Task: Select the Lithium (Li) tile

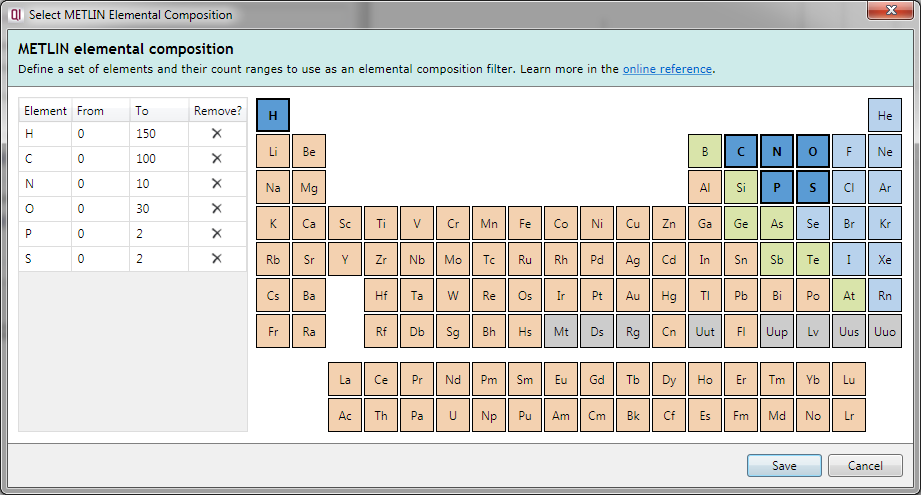Action: (273, 151)
